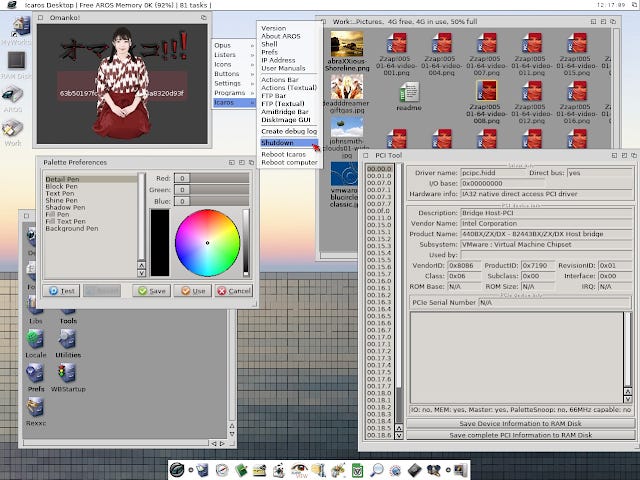Launch the eye View icon in dock

click(299, 470)
